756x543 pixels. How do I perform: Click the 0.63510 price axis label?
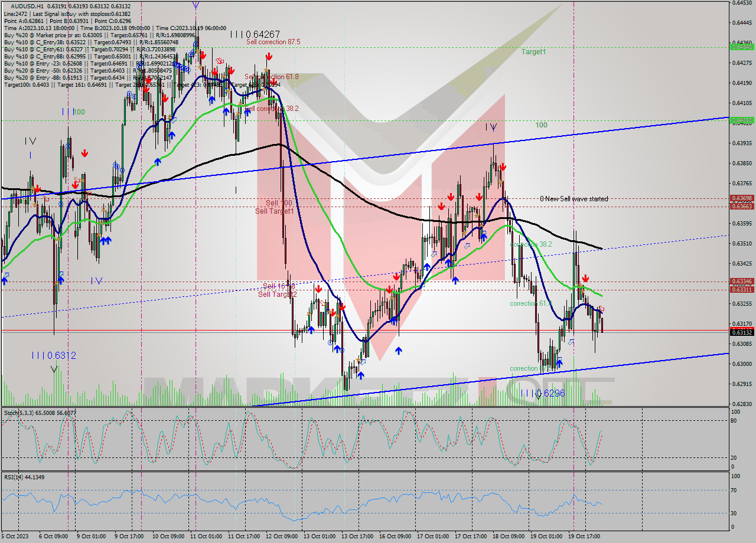(742, 243)
